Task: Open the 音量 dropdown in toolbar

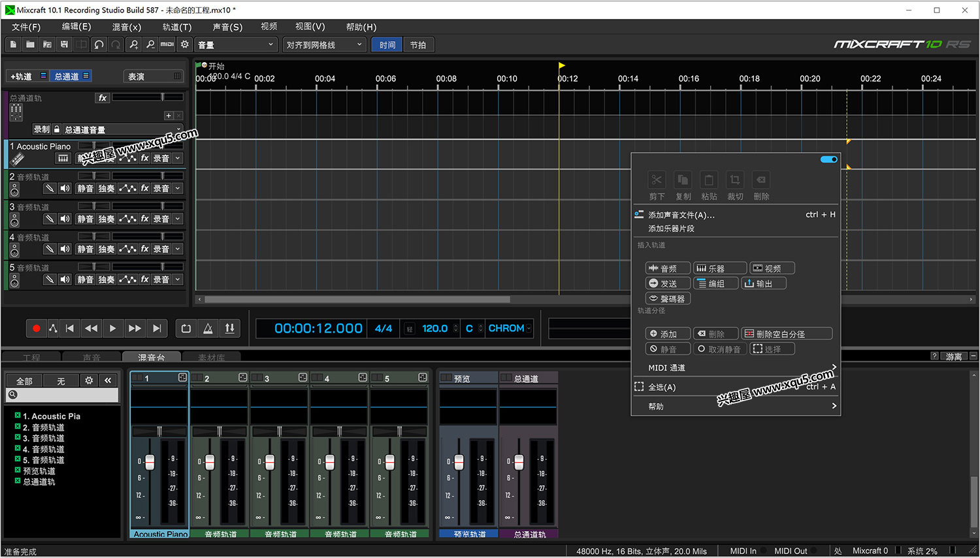Action: point(236,44)
